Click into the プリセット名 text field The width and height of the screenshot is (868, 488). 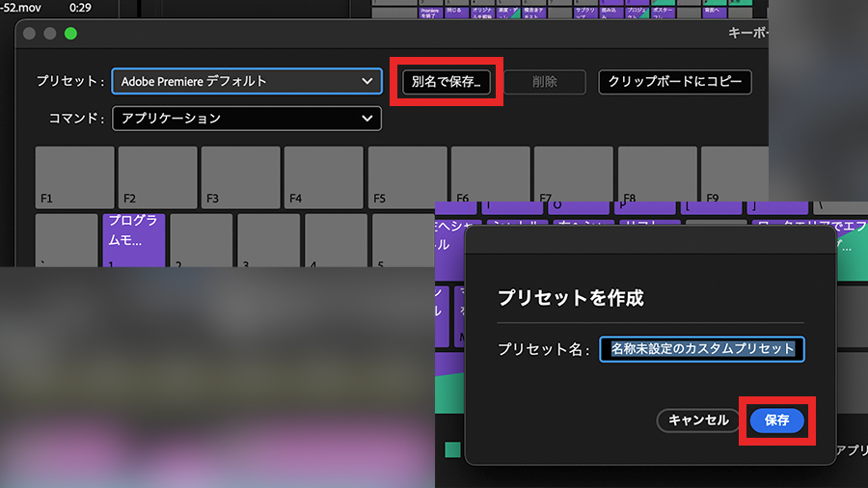(702, 349)
